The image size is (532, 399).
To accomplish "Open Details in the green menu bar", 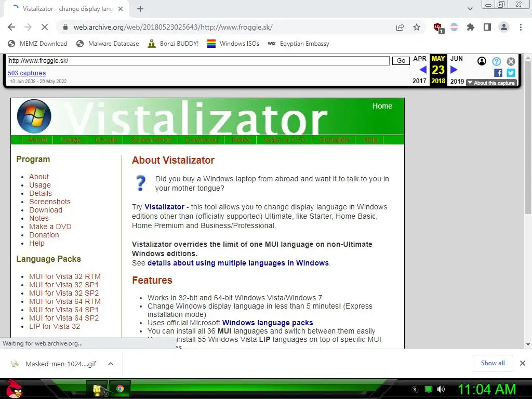I will point(106,140).
